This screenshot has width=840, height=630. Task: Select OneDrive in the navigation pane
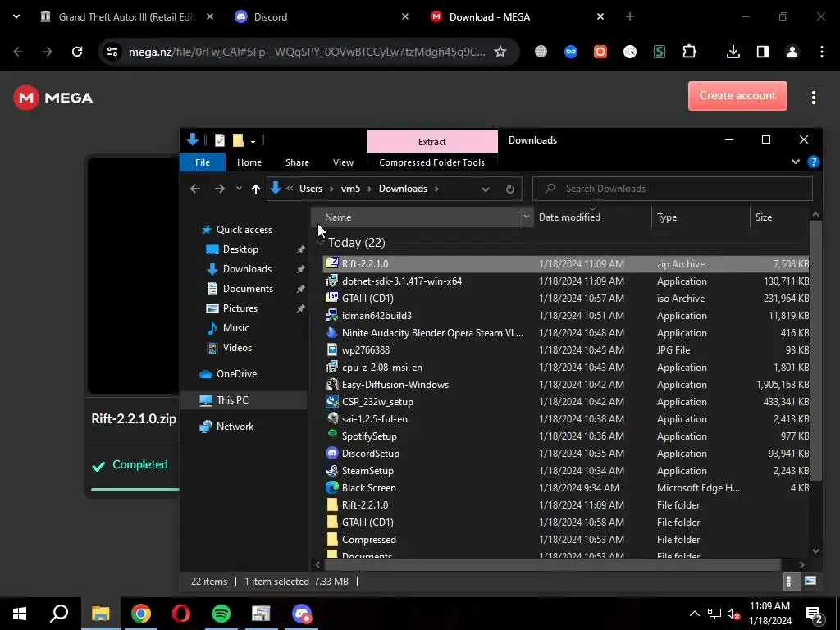(x=236, y=374)
